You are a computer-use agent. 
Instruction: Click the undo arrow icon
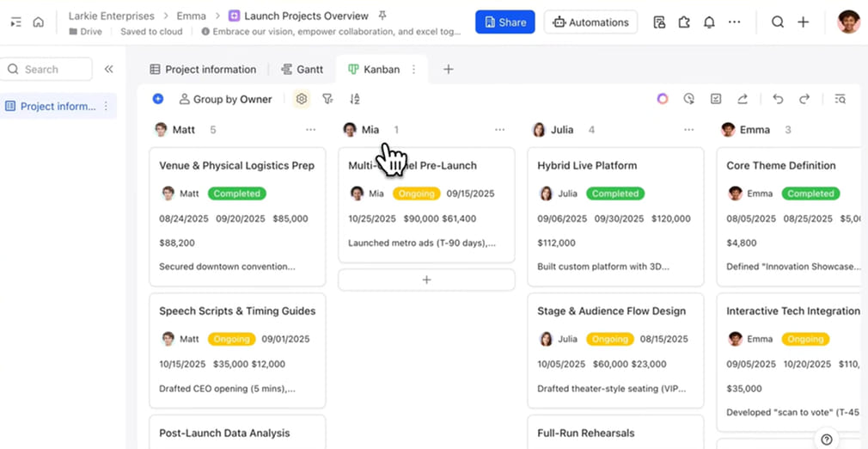pyautogui.click(x=778, y=99)
